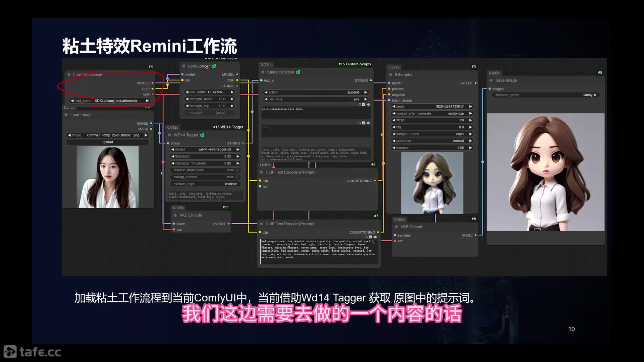Click the upload button in Load Image

(108, 142)
